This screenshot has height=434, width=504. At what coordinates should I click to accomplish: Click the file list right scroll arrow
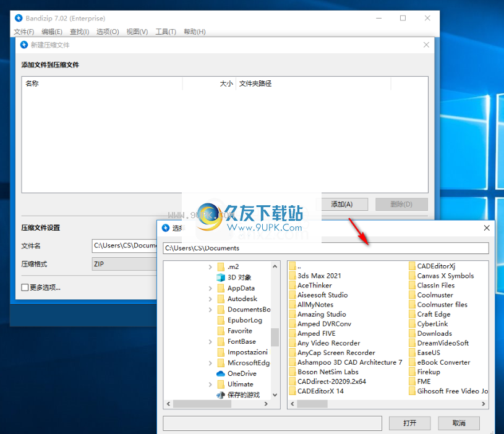(x=484, y=404)
